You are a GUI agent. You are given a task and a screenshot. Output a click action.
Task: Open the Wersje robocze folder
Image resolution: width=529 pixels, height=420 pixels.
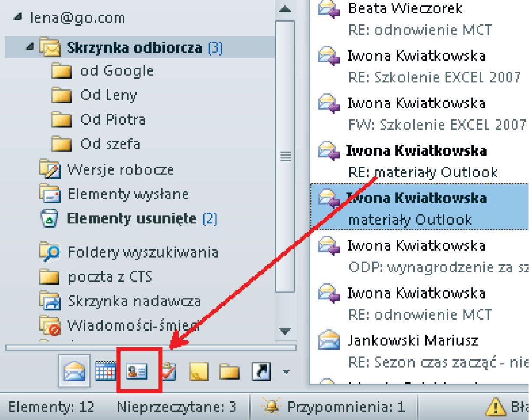coord(120,169)
